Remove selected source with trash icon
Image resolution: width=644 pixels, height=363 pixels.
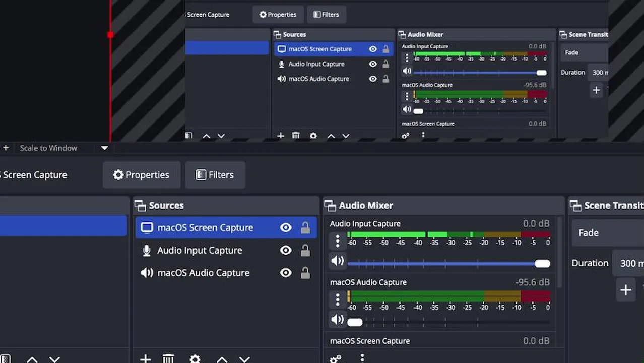point(168,359)
